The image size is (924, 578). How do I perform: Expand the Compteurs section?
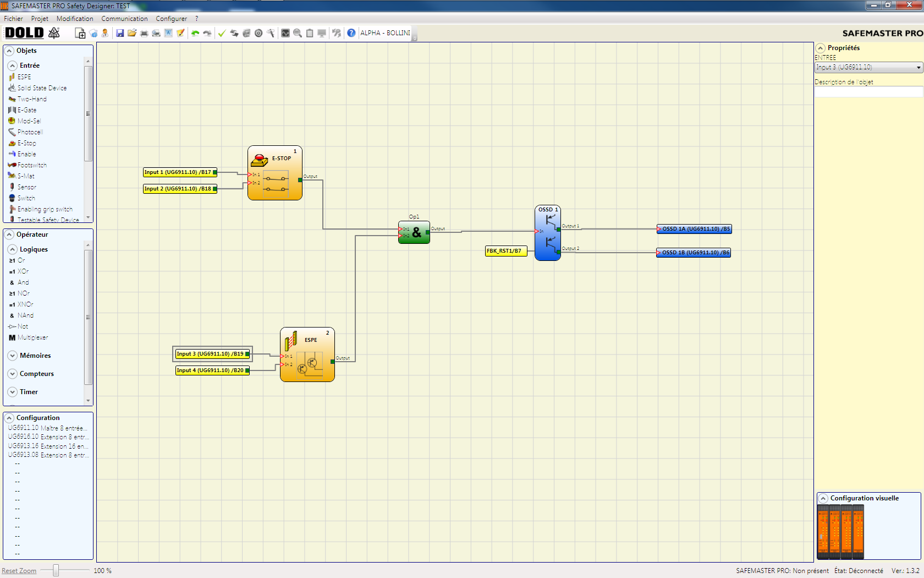click(x=12, y=374)
